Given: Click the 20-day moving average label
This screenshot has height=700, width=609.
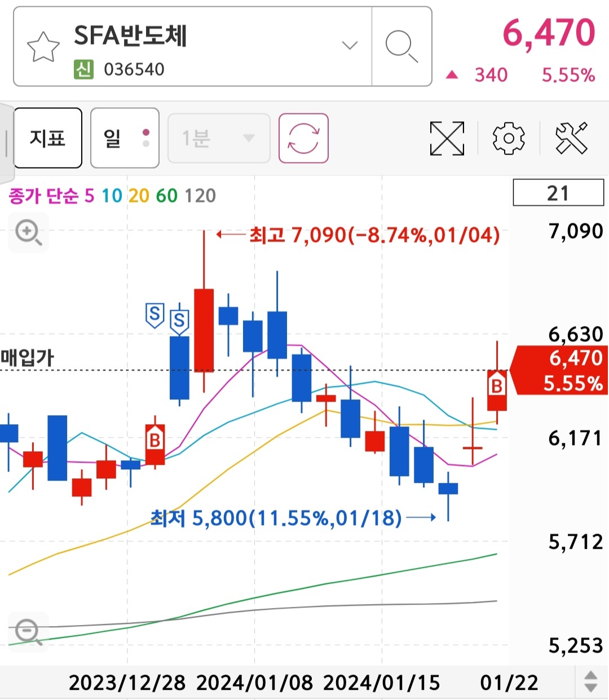Looking at the screenshot, I should click(139, 196).
